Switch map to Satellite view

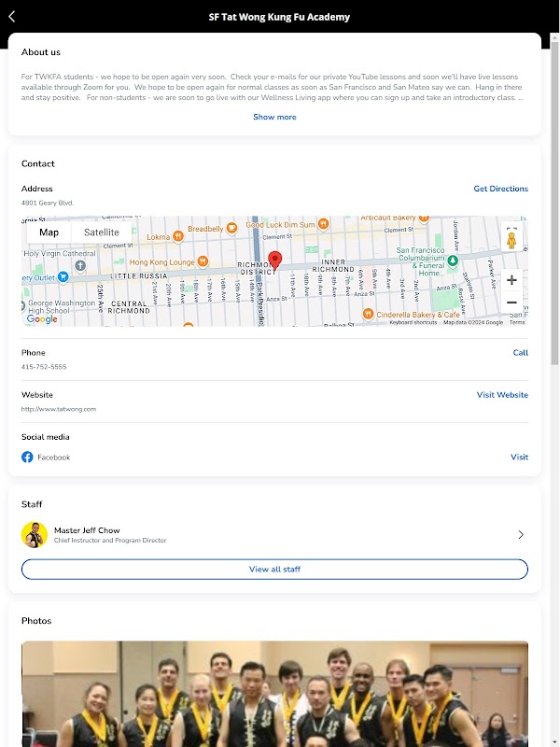[x=102, y=232]
